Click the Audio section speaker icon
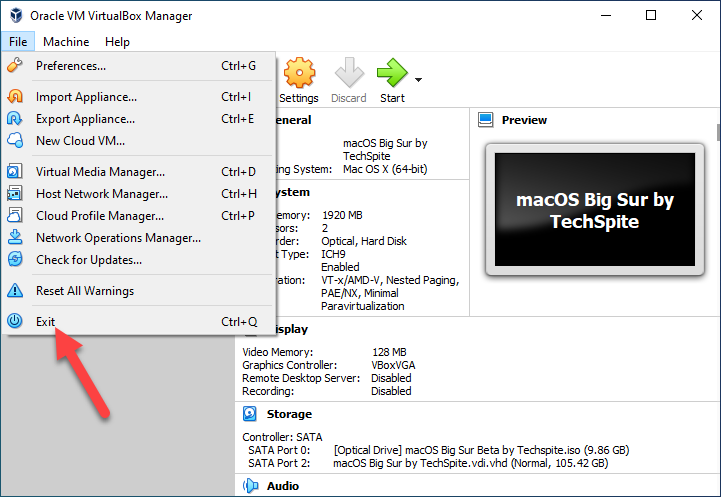This screenshot has height=497, width=721. pyautogui.click(x=250, y=486)
